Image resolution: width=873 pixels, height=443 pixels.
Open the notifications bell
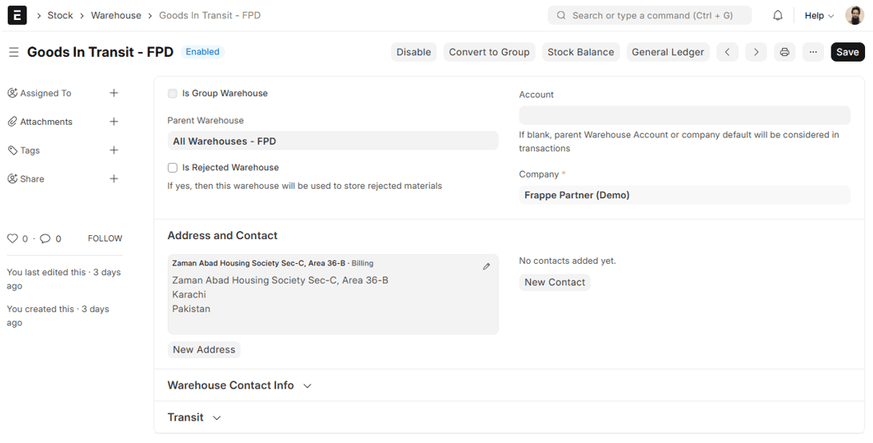point(778,16)
